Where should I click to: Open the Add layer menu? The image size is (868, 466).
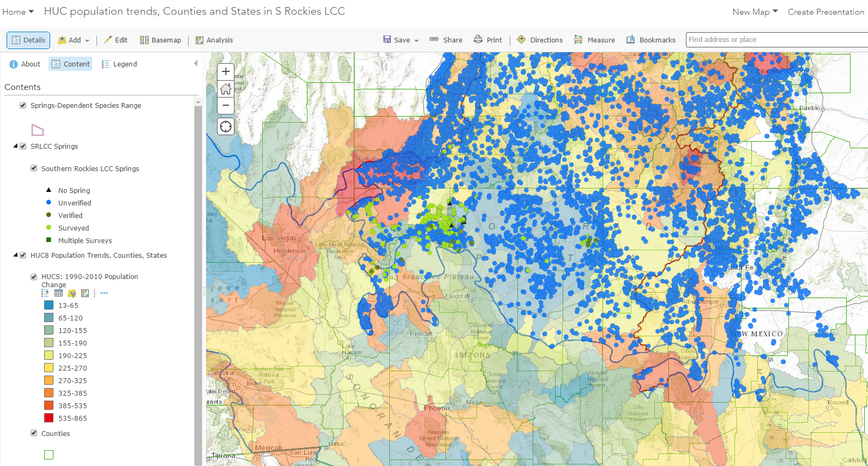(x=74, y=40)
